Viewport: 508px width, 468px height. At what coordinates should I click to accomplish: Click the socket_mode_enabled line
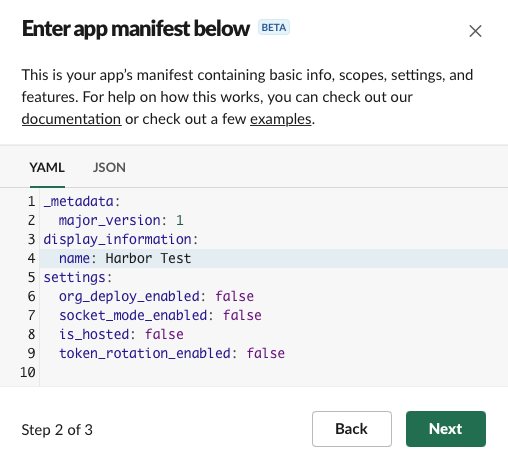pos(274,315)
